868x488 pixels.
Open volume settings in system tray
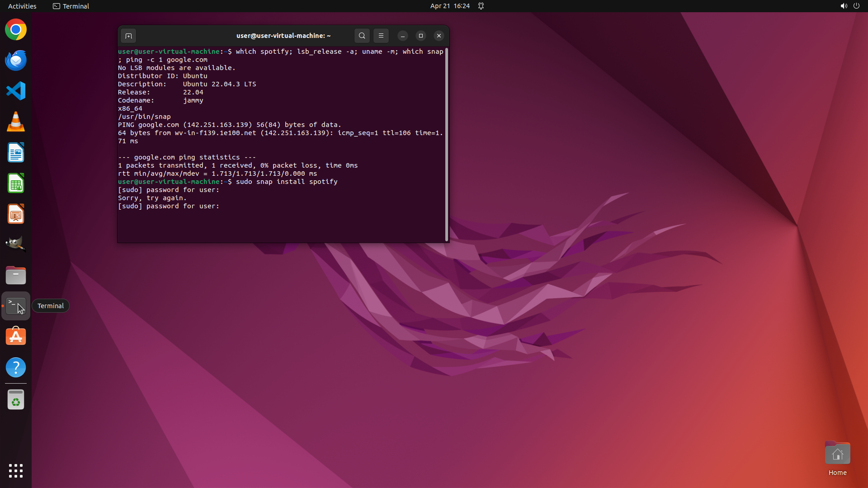point(844,6)
